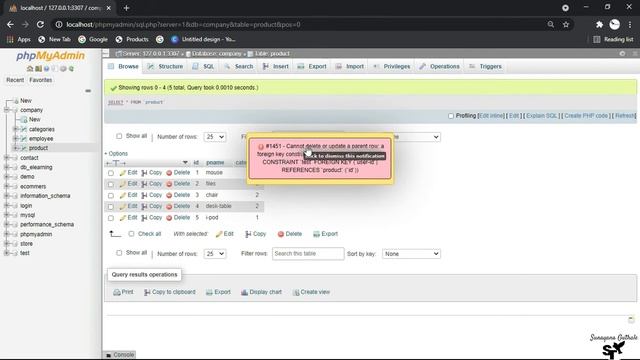Bookmark this page with the star icon

(x=566, y=24)
